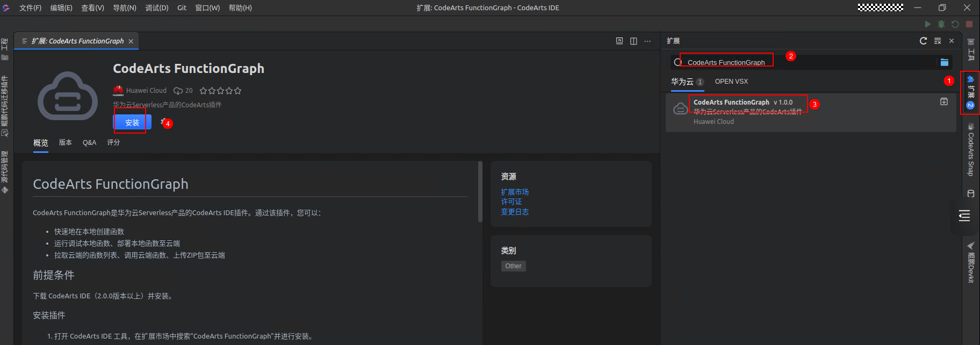Click the Huawei Cloud publisher name
The image size is (980, 345).
(x=146, y=91)
